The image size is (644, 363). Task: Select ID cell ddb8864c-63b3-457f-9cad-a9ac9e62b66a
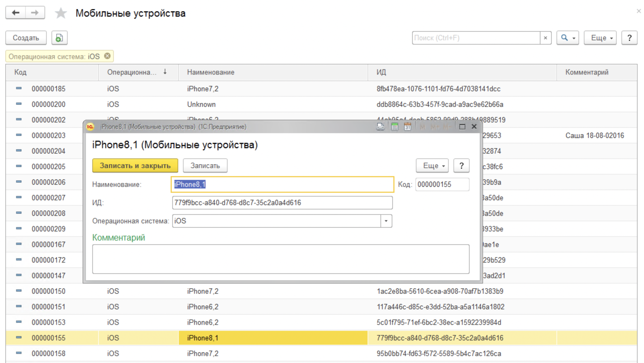pos(462,104)
